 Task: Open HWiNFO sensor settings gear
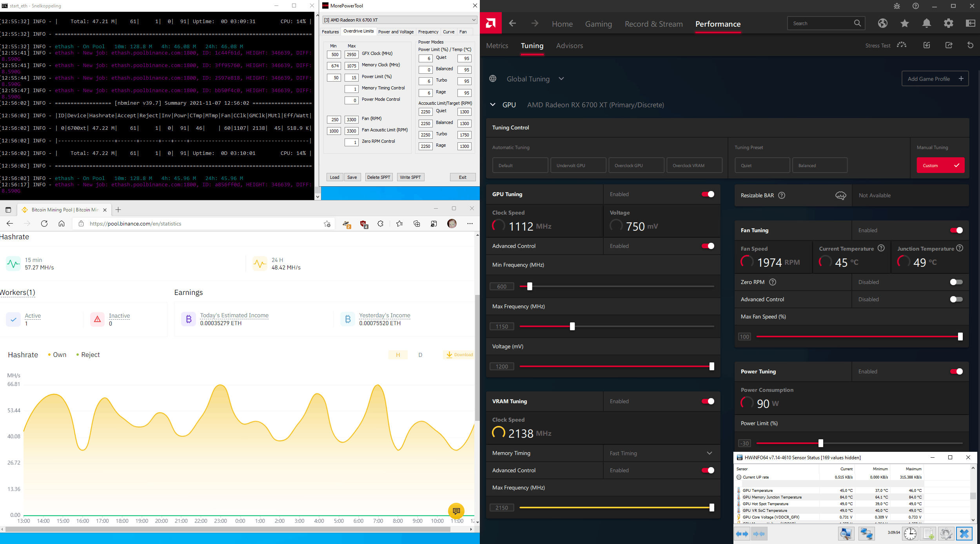coord(946,534)
